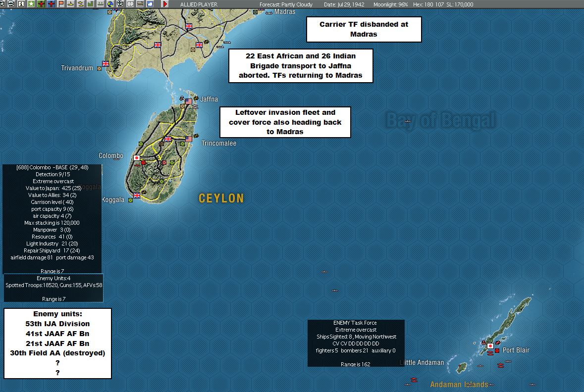This screenshot has width=584, height=392.
Task: Click the Port Blair label
Action: point(516,350)
